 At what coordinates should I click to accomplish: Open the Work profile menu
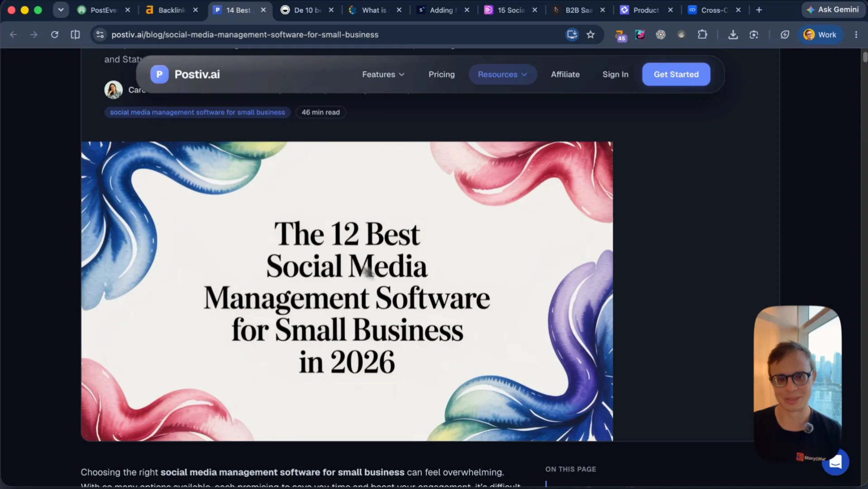tap(820, 34)
